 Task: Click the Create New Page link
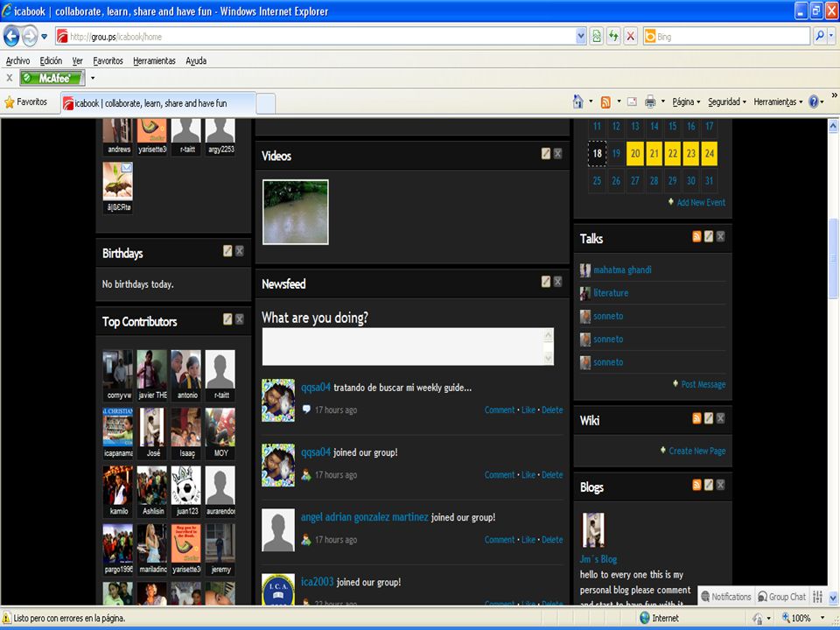[697, 451]
